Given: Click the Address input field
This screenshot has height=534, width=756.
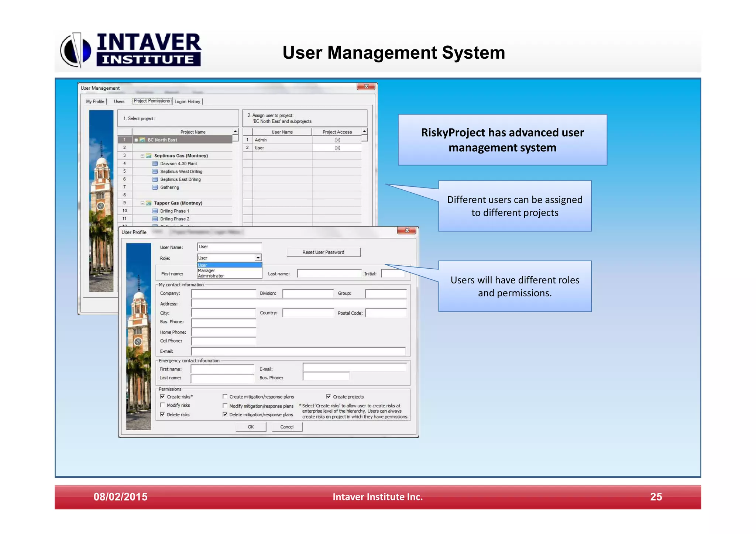Looking at the screenshot, I should point(299,304).
